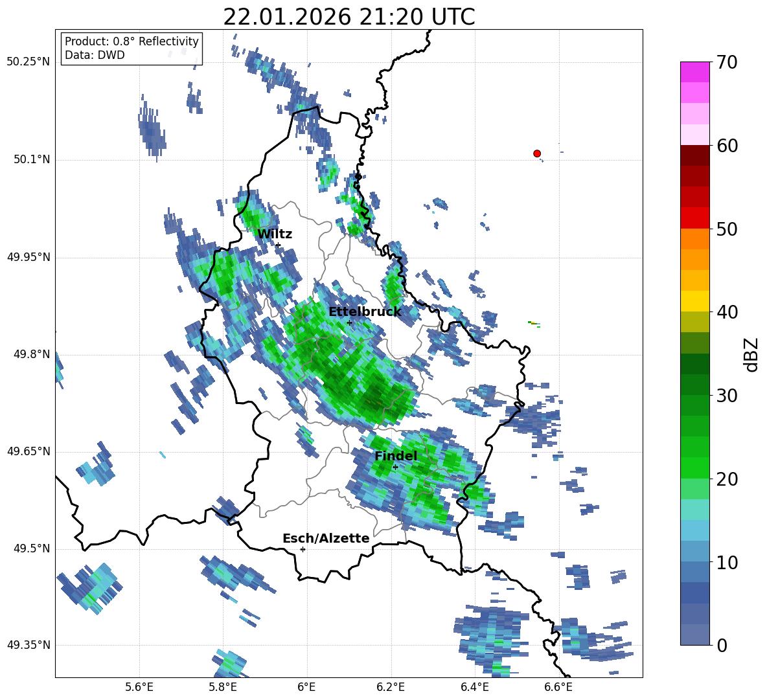Click the title 22.01.2026 21:20 UTC
Screen dimensions: 767x700
(349, 17)
